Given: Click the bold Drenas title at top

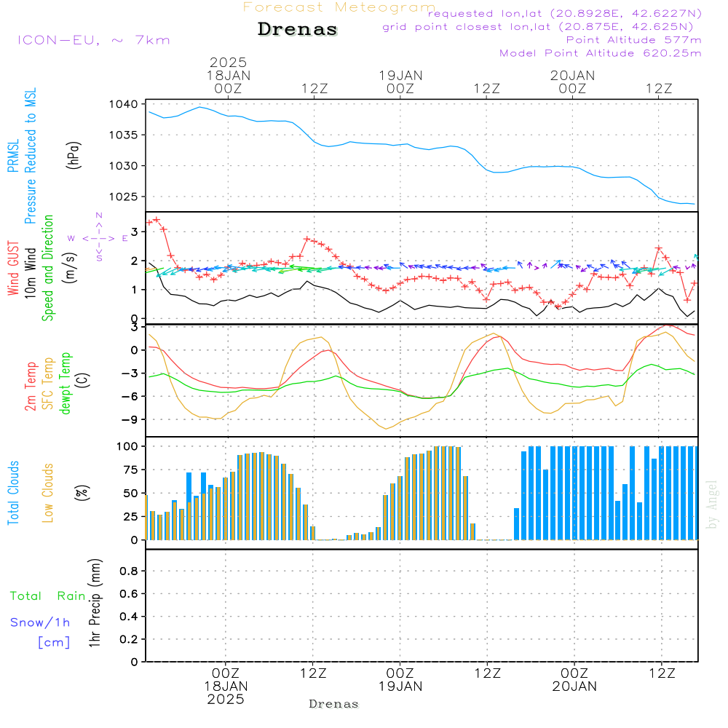Looking at the screenshot, I should (298, 30).
